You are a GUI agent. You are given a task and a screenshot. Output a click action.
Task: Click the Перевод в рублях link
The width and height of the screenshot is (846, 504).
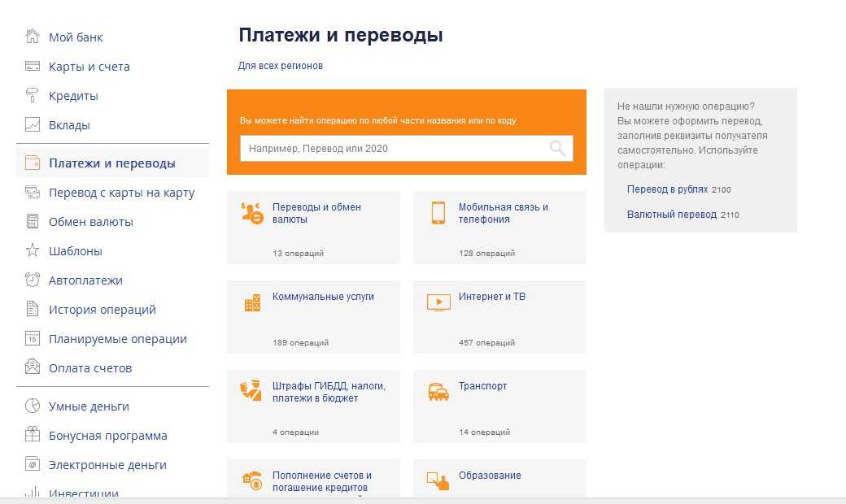667,189
